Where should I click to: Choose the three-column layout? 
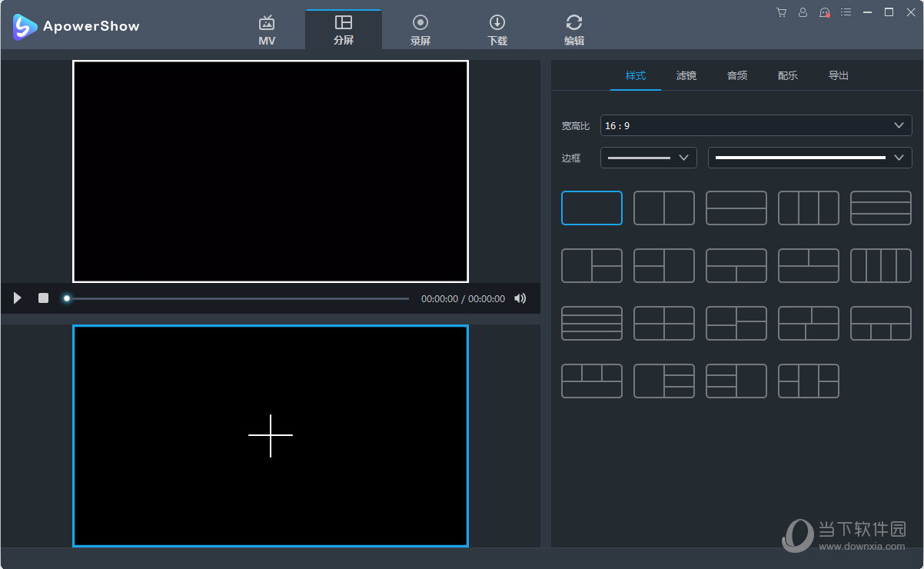[x=809, y=208]
